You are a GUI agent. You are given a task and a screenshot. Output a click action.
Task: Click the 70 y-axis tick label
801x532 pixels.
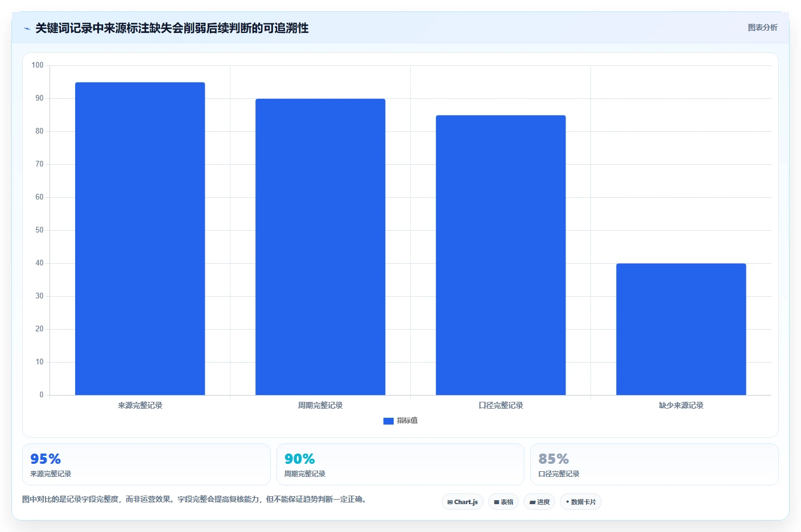(x=39, y=164)
